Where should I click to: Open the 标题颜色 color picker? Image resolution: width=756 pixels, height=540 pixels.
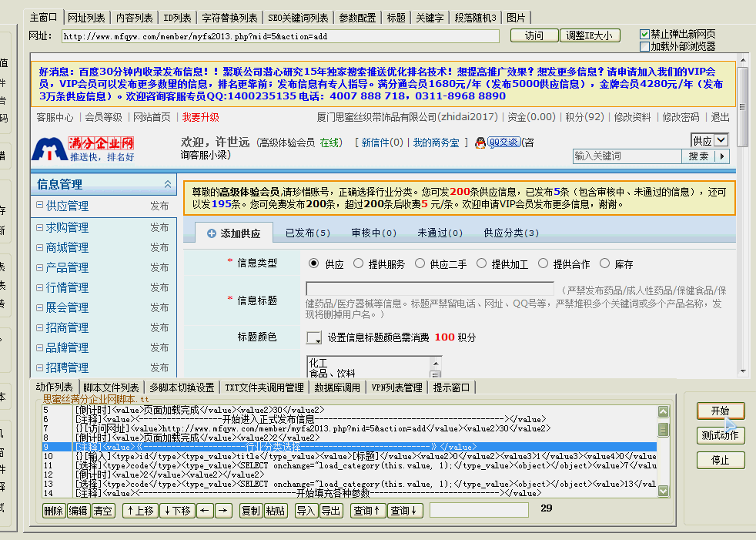point(314,337)
